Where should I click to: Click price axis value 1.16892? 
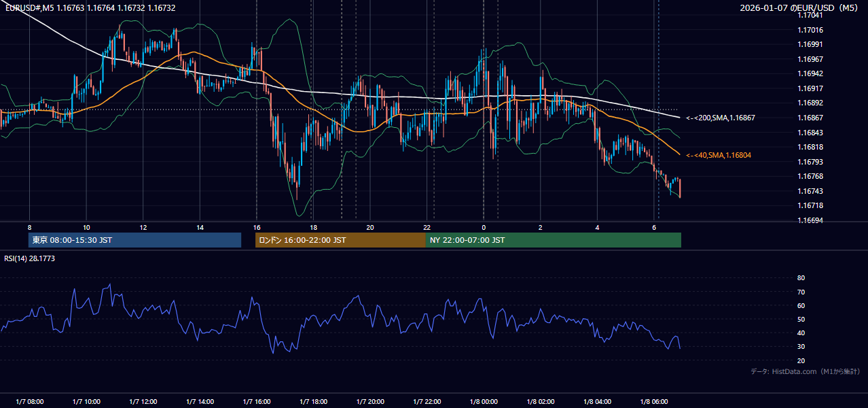click(x=810, y=103)
